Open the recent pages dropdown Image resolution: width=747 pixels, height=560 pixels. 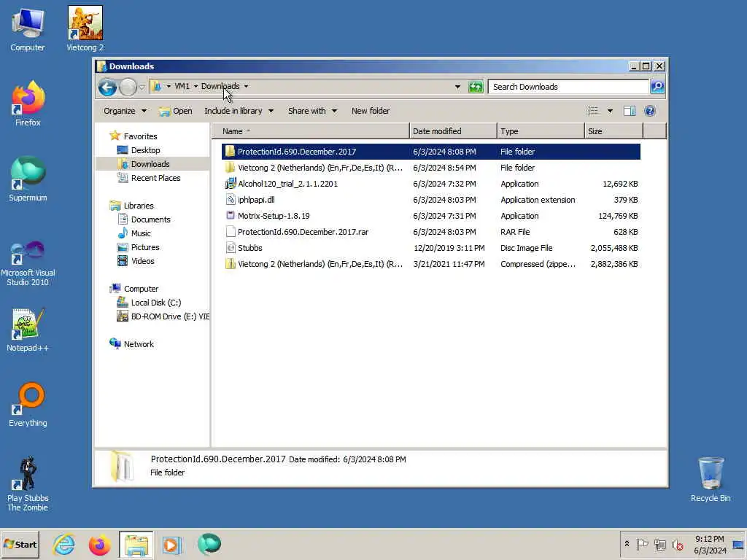[142, 87]
